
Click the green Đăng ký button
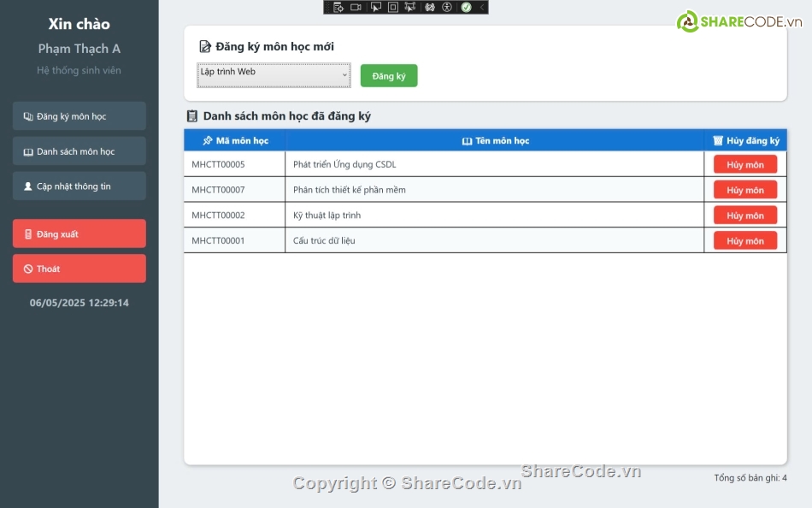click(x=389, y=75)
